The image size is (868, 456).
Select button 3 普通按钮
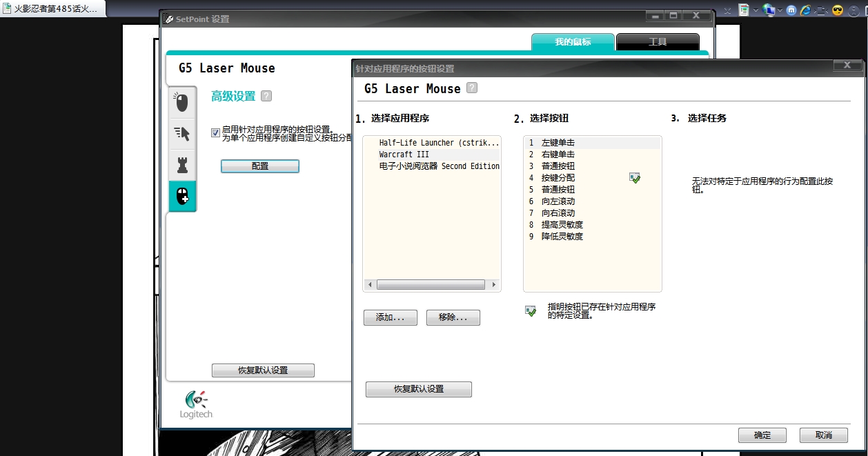pyautogui.click(x=592, y=166)
